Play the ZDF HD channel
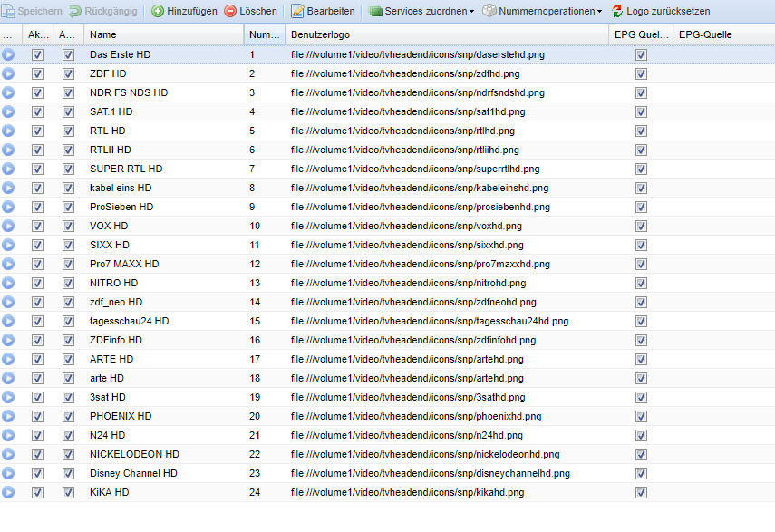This screenshot has width=775, height=532. (8, 73)
